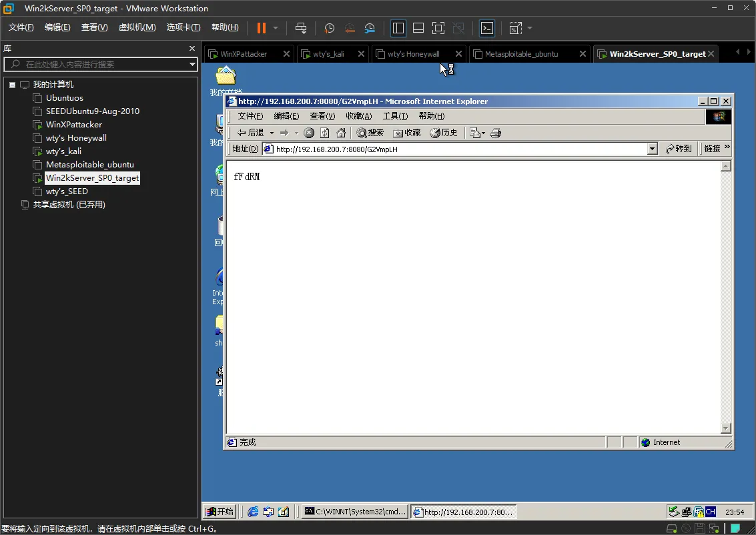Revert to the previous snapshot icon
Image resolution: width=756 pixels, height=535 pixels.
coord(350,28)
